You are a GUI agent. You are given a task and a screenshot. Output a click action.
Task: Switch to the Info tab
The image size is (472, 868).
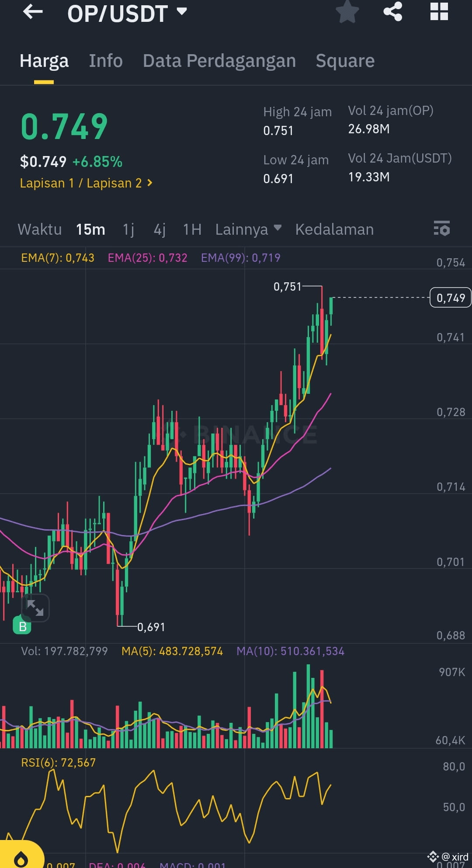pyautogui.click(x=106, y=61)
